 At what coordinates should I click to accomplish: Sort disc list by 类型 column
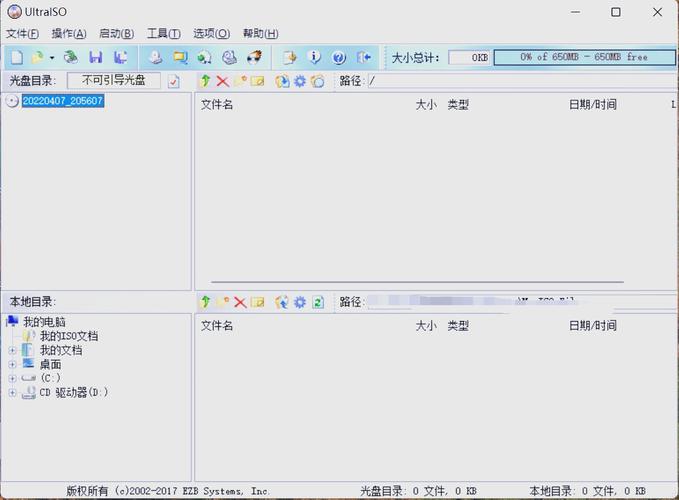tap(458, 104)
